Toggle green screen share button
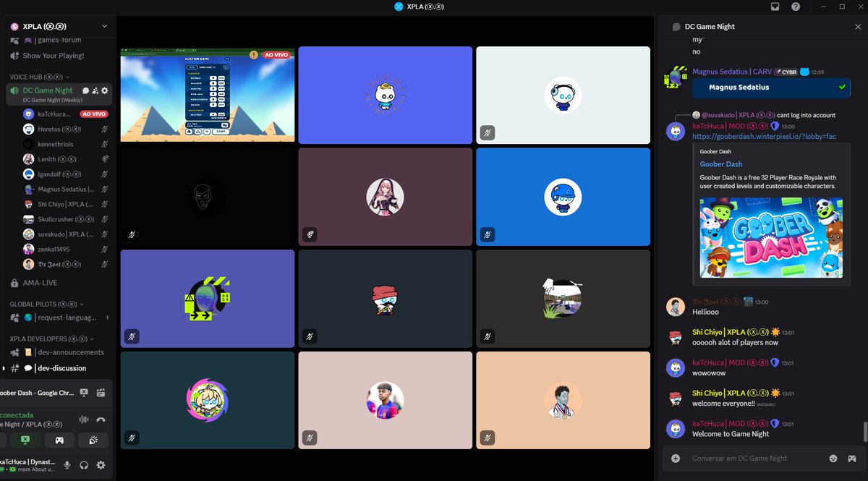This screenshot has height=481, width=868. coord(25,440)
